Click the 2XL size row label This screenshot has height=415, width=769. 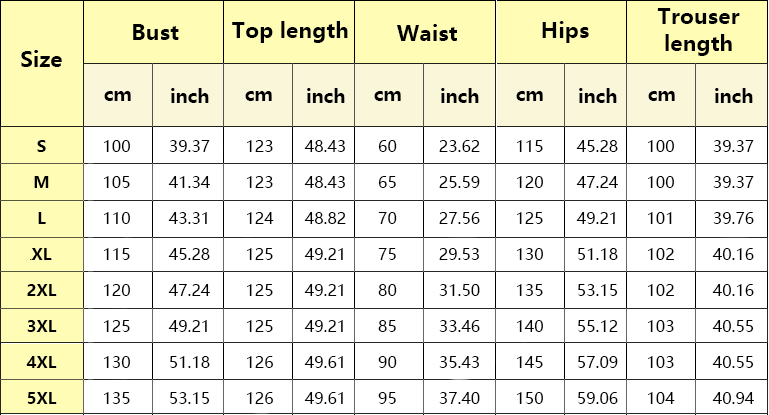(42, 290)
